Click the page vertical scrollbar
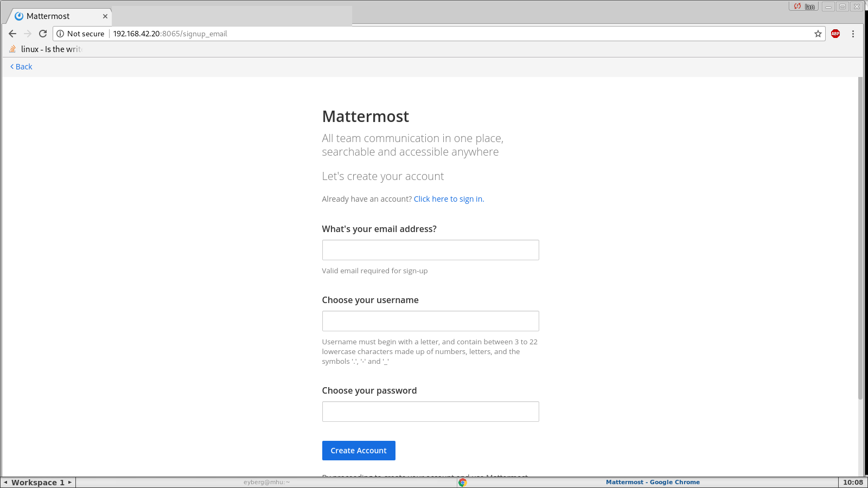 [x=860, y=239]
